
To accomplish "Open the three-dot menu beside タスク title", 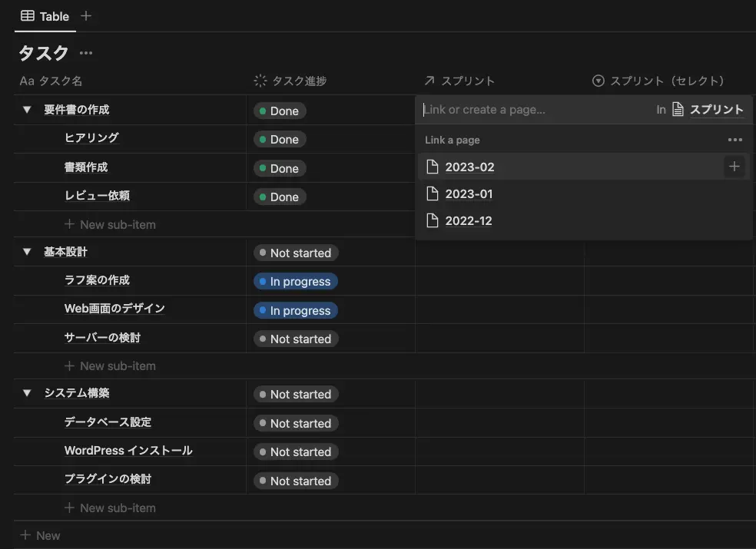I will pos(86,53).
